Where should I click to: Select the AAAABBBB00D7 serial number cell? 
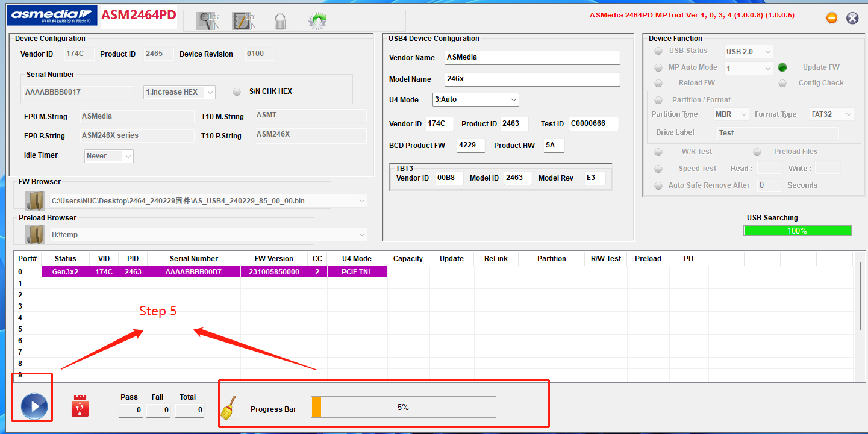pos(194,272)
